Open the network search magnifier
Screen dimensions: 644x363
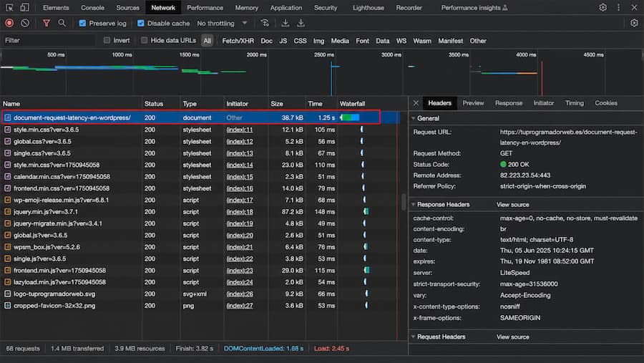point(62,24)
